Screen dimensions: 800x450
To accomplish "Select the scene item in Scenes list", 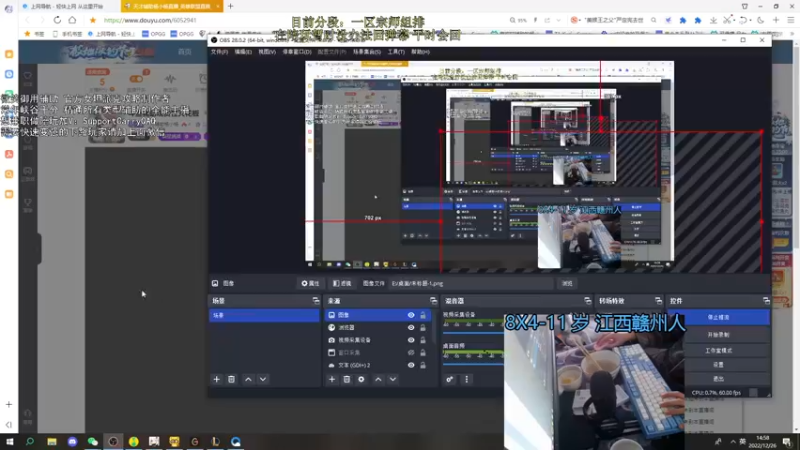I will click(264, 316).
